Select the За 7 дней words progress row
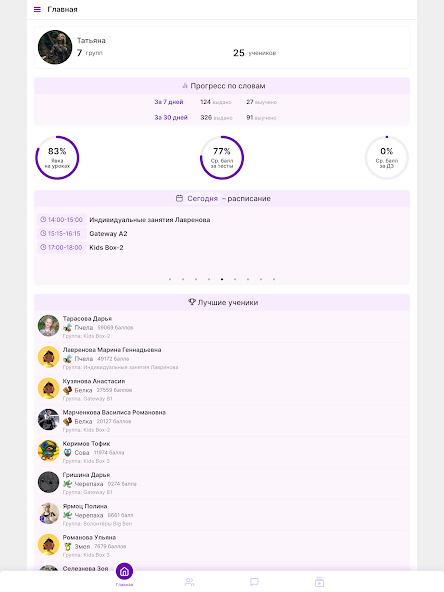The width and height of the screenshot is (444, 592). (x=216, y=102)
